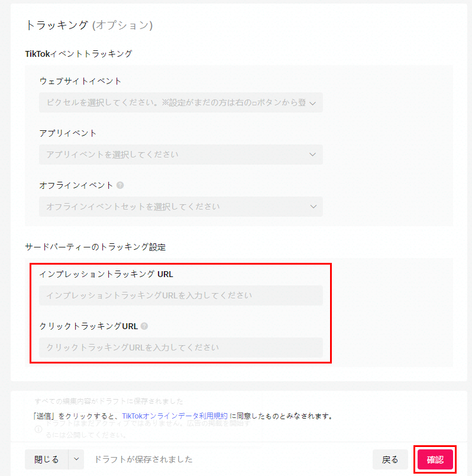This screenshot has height=476, width=472.
Task: Open the ピクセルを選択してください dropdown
Action: [x=177, y=103]
